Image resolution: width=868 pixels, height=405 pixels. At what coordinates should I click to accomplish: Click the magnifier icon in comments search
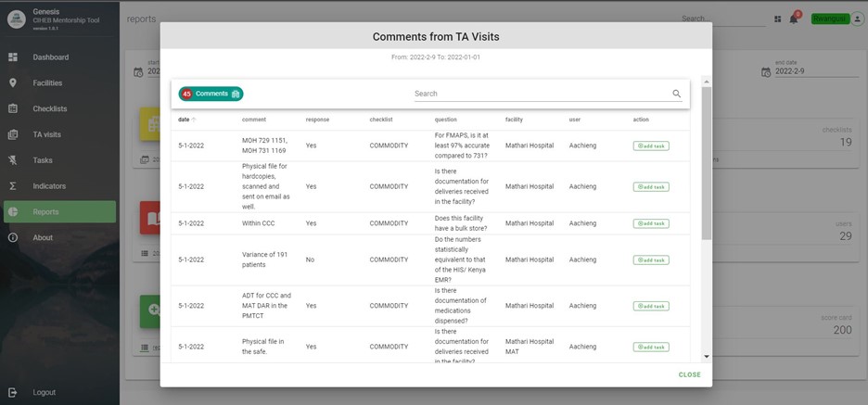(676, 94)
